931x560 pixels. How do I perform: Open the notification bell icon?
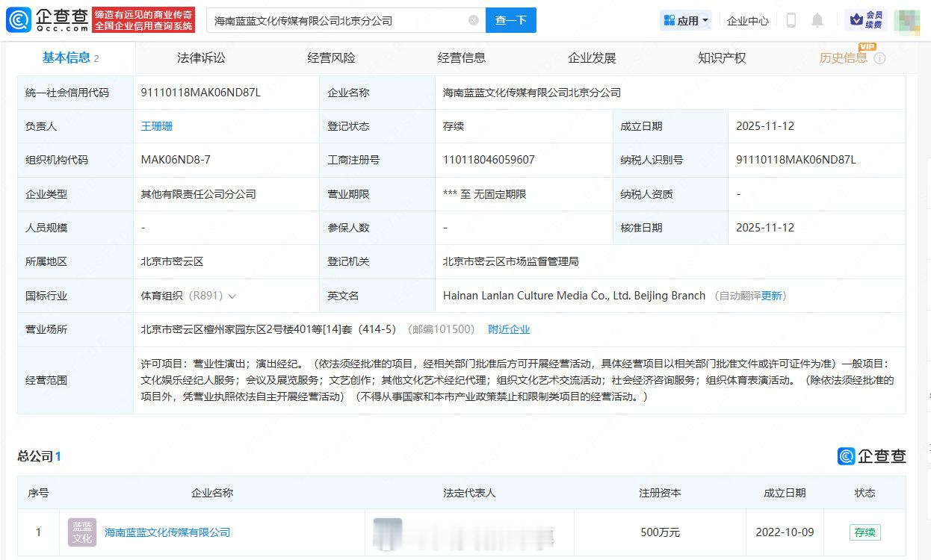point(817,20)
